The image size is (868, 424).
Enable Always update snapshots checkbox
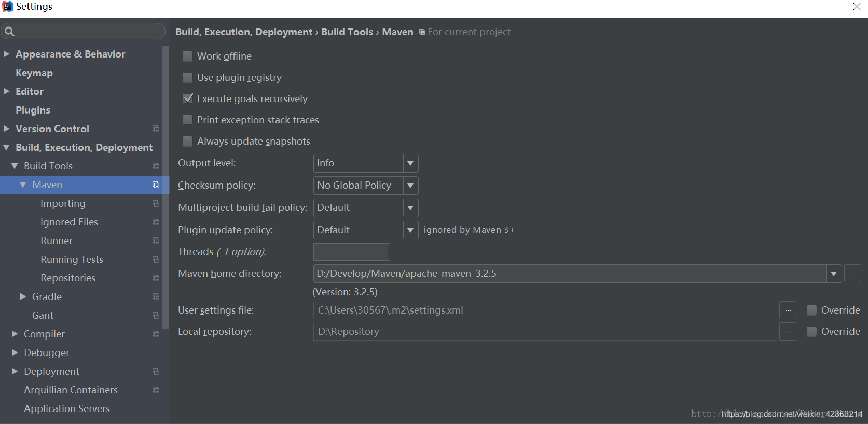click(x=188, y=141)
